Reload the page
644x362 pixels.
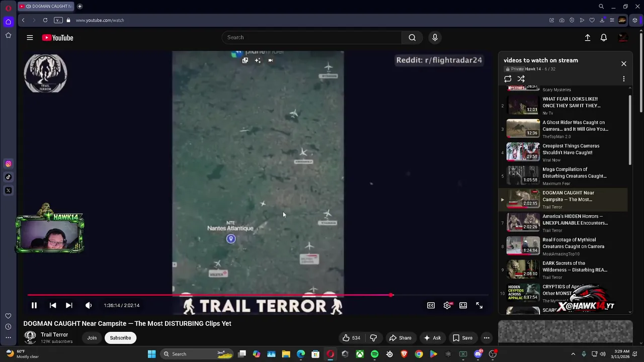tap(45, 20)
